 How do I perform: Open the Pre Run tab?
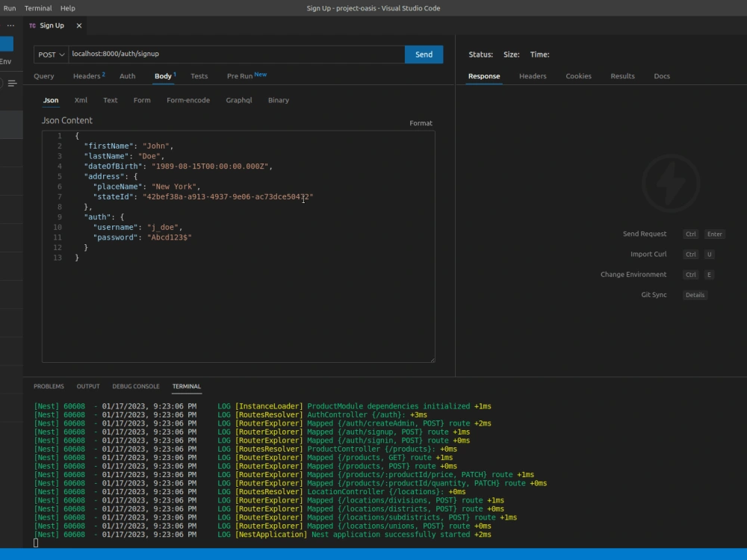click(x=247, y=75)
